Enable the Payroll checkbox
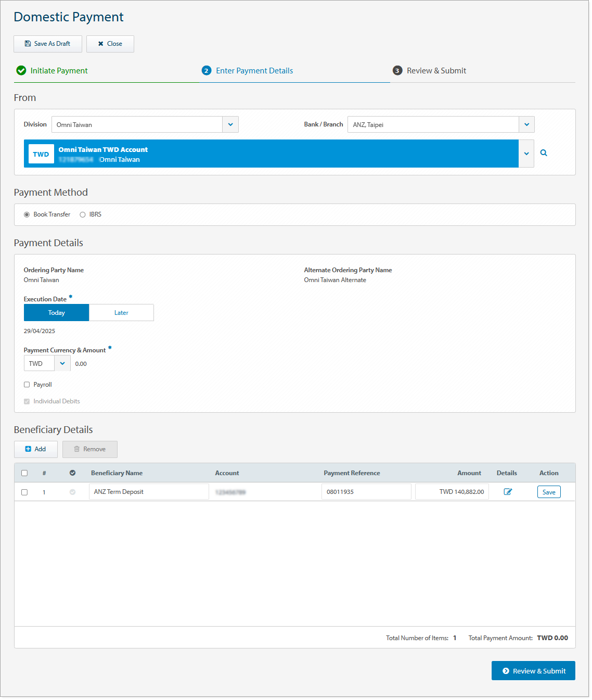The height and width of the screenshot is (700, 592). (x=27, y=384)
